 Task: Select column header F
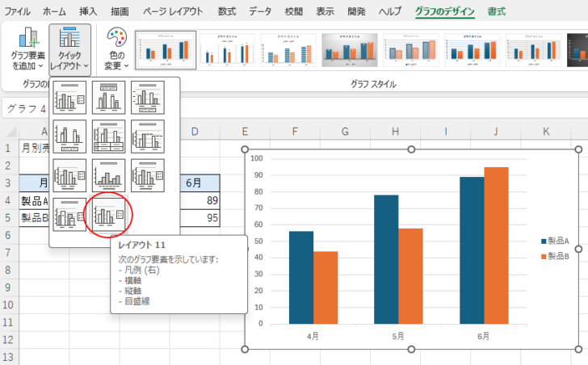[x=295, y=132]
